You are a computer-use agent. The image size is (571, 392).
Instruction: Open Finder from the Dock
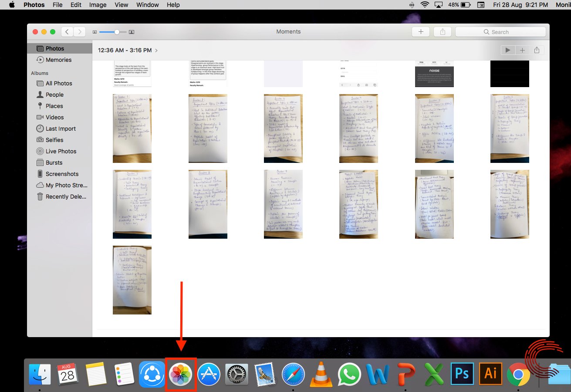click(40, 375)
